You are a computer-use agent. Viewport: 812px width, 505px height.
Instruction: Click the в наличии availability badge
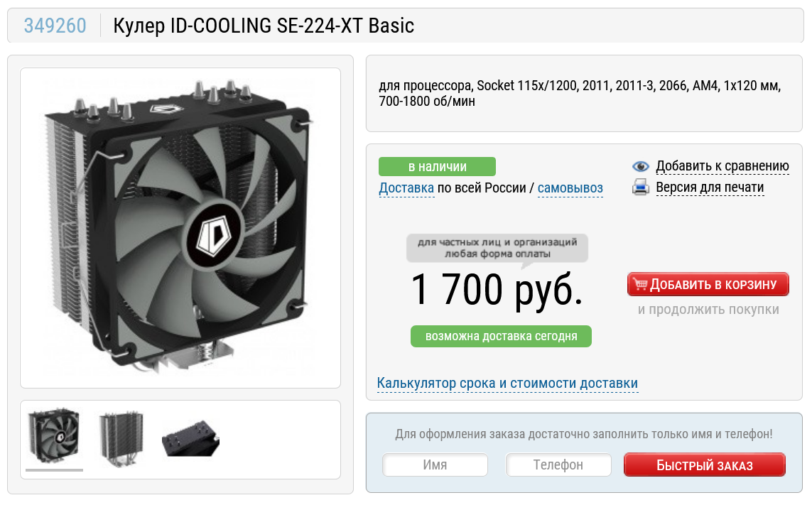[437, 167]
